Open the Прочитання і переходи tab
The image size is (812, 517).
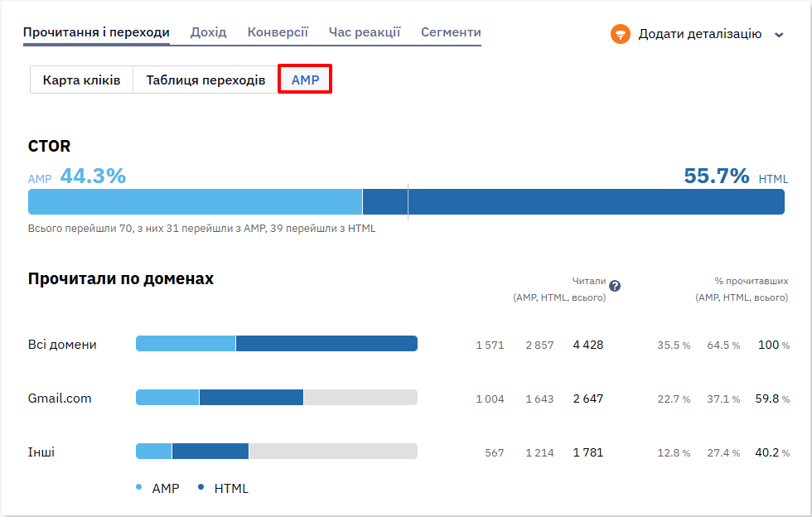point(96,32)
